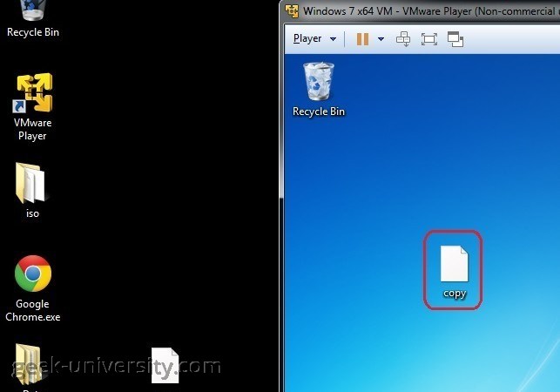Open the Player menu in VMware Player

[307, 38]
